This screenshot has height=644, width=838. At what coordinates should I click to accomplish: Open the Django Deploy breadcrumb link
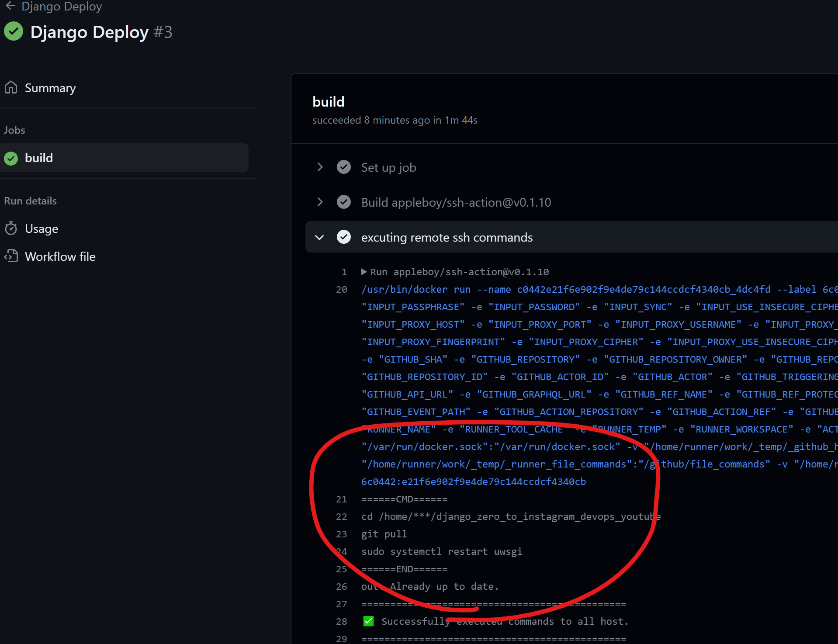(x=62, y=7)
